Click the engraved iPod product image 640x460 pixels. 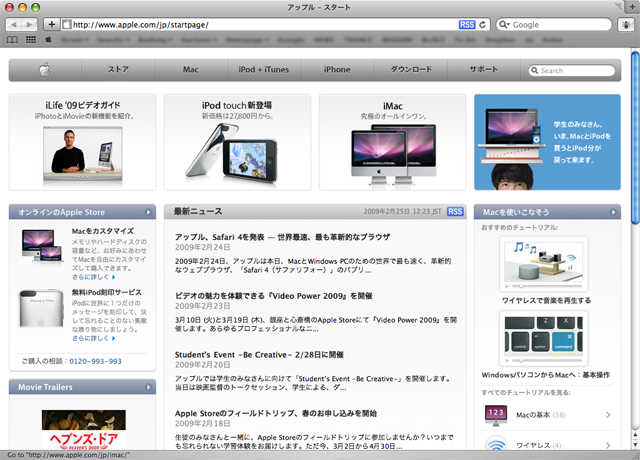pyautogui.click(x=41, y=309)
